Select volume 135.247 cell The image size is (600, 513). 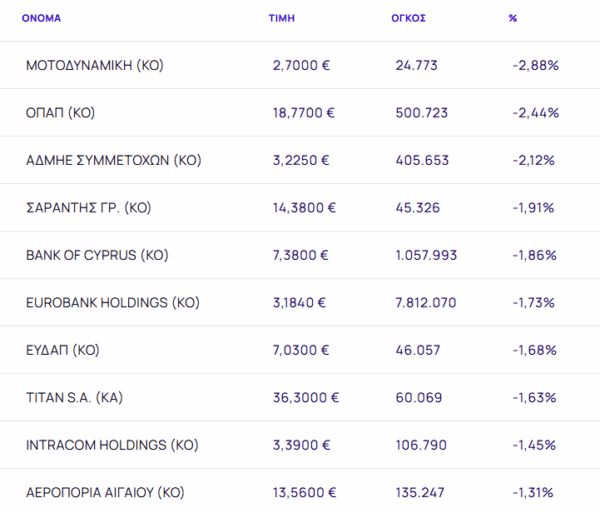(420, 492)
